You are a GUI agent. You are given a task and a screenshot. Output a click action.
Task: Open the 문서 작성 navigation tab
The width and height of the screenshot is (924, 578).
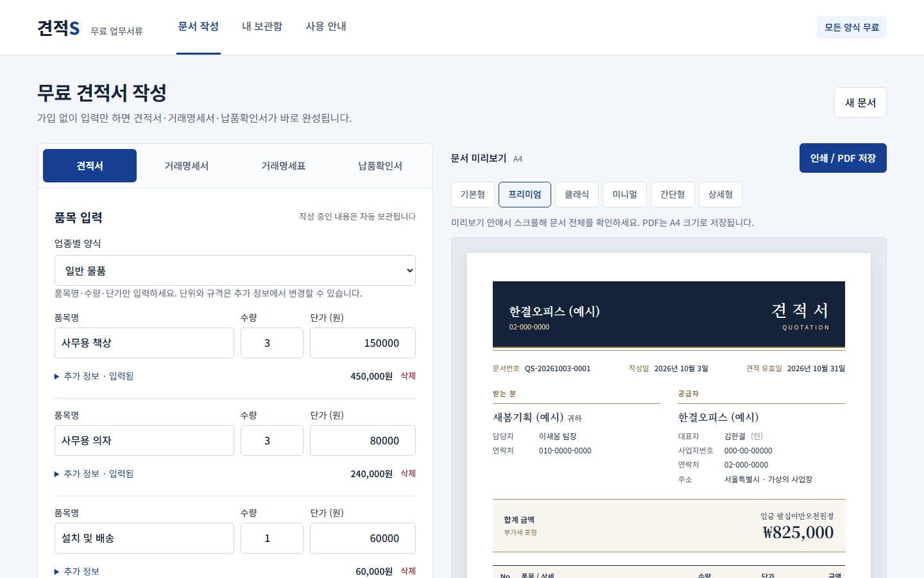(198, 26)
